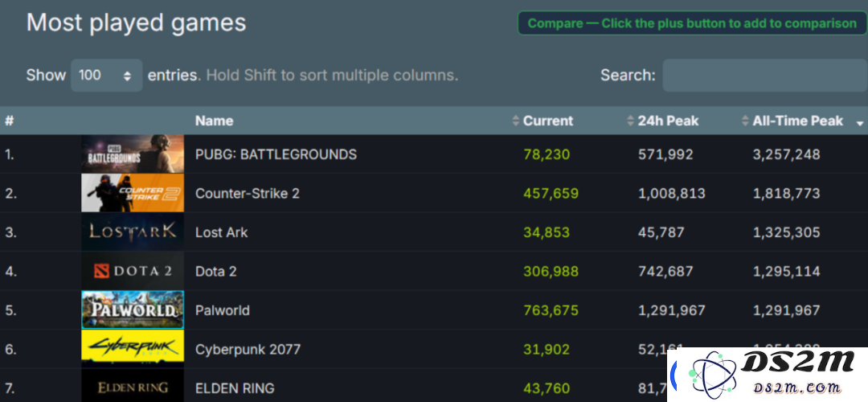The width and height of the screenshot is (868, 402).
Task: Select Dota 2 current value 306,988
Action: (x=551, y=271)
